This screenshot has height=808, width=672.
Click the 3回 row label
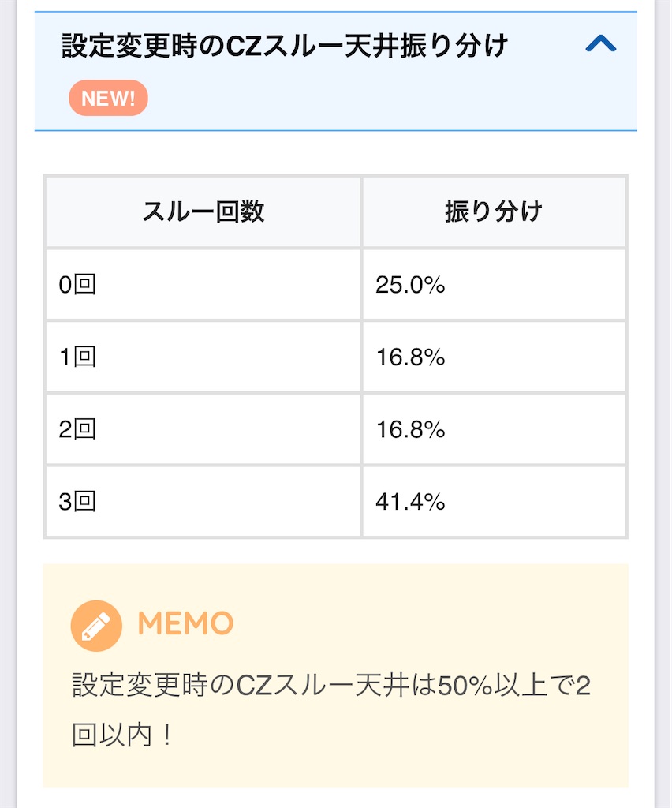(x=77, y=501)
